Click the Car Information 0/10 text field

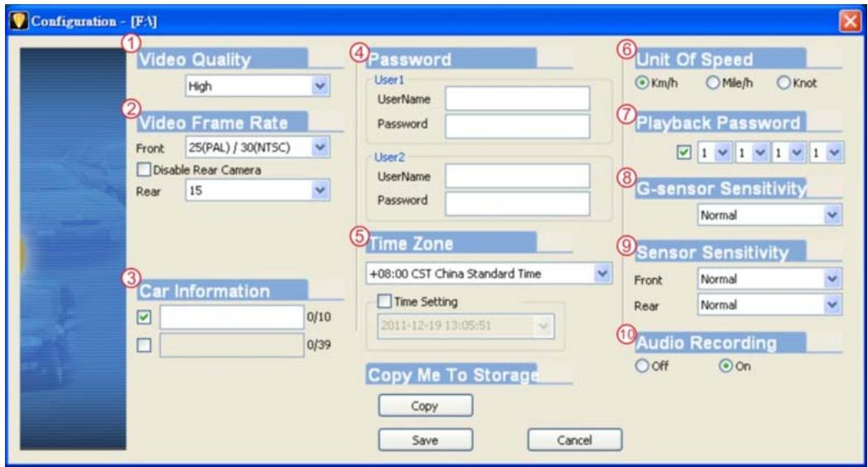click(x=231, y=317)
